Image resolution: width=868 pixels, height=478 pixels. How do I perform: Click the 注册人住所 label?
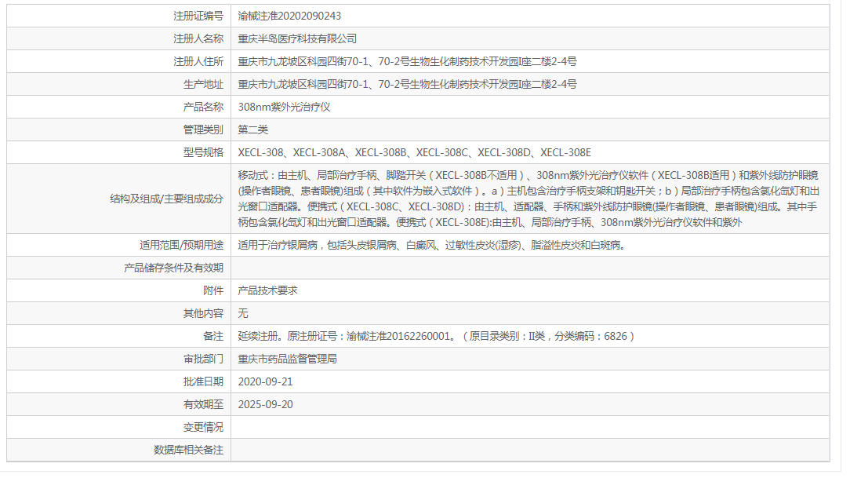click(198, 61)
